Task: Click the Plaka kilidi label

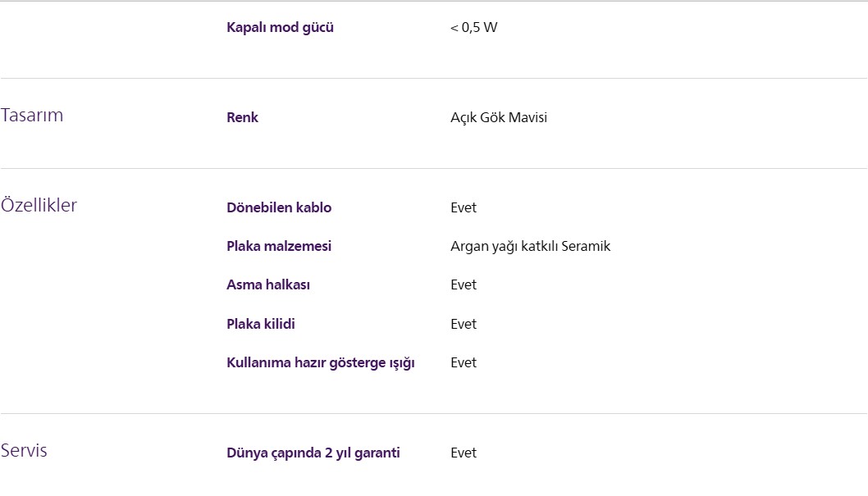Action: 261,324
